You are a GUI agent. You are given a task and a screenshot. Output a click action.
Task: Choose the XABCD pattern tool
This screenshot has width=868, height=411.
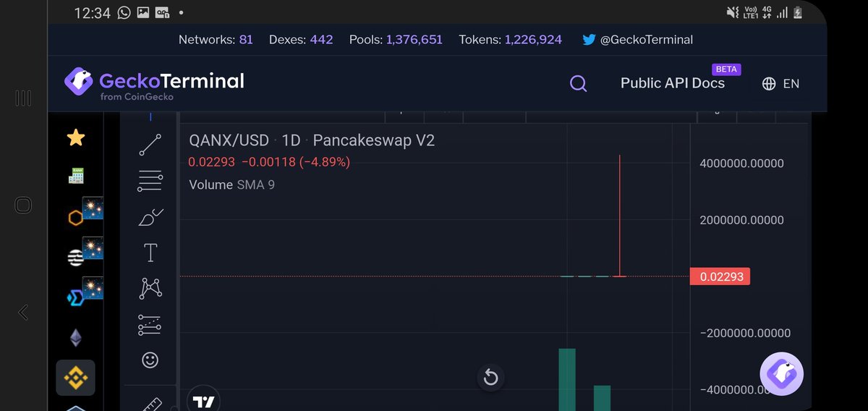point(150,289)
